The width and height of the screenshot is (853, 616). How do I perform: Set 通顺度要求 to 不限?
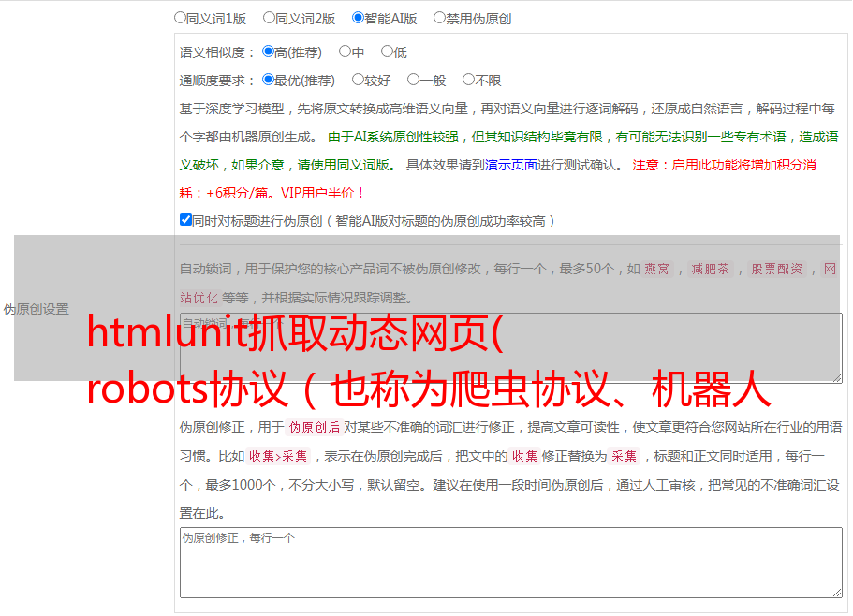pyautogui.click(x=468, y=80)
